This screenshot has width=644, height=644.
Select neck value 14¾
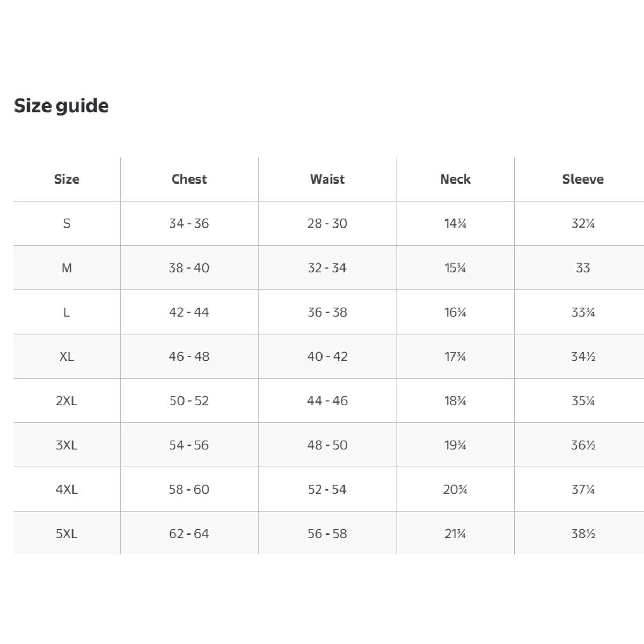click(x=455, y=223)
